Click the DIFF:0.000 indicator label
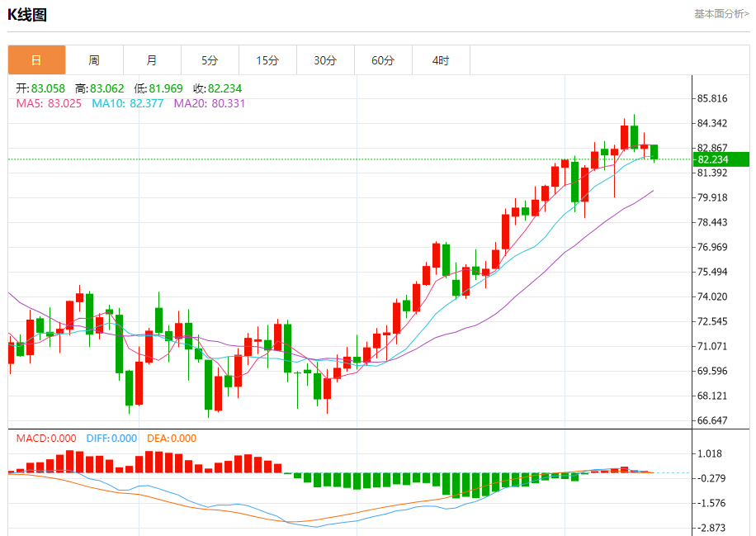Viewport: 756px width, 536px height. pyautogui.click(x=111, y=439)
